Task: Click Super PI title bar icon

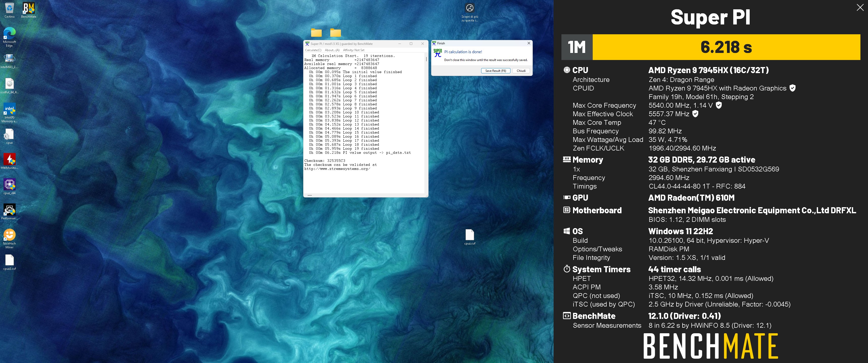Action: coord(307,43)
